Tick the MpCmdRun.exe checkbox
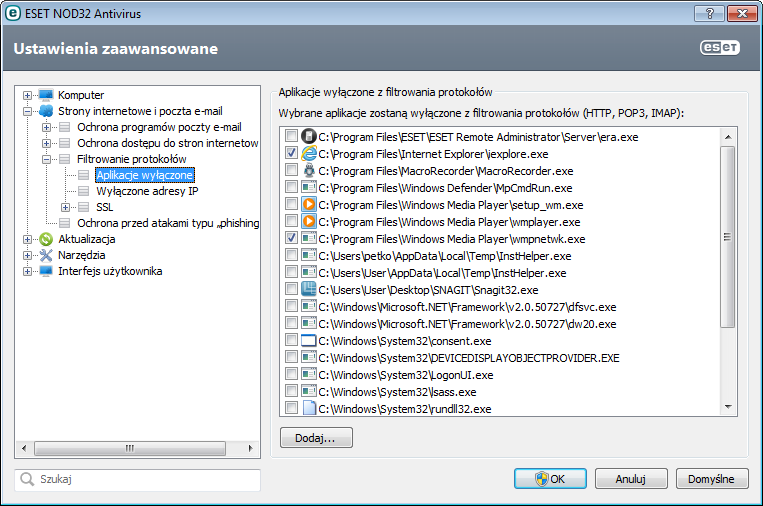Screen dimensions: 763x506 pos(291,186)
